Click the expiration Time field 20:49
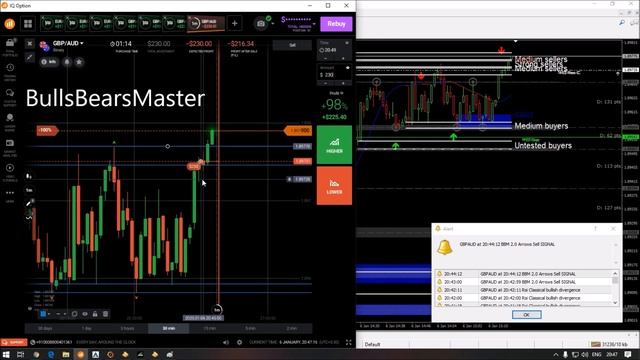This screenshot has width=640, height=360. tap(334, 50)
